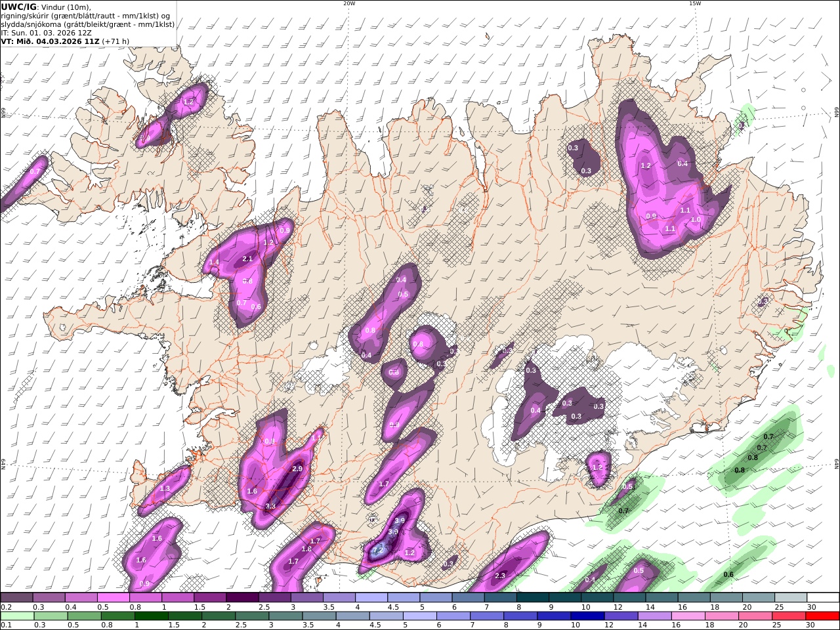This screenshot has width=840, height=630.
Task: Click the 0.2 label on the snow scale
Action: click(5, 607)
